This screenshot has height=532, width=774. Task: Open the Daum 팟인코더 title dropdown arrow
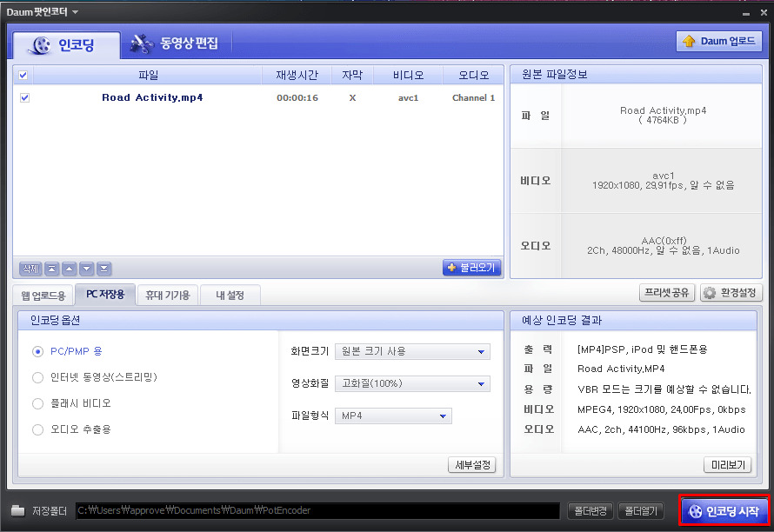(75, 12)
